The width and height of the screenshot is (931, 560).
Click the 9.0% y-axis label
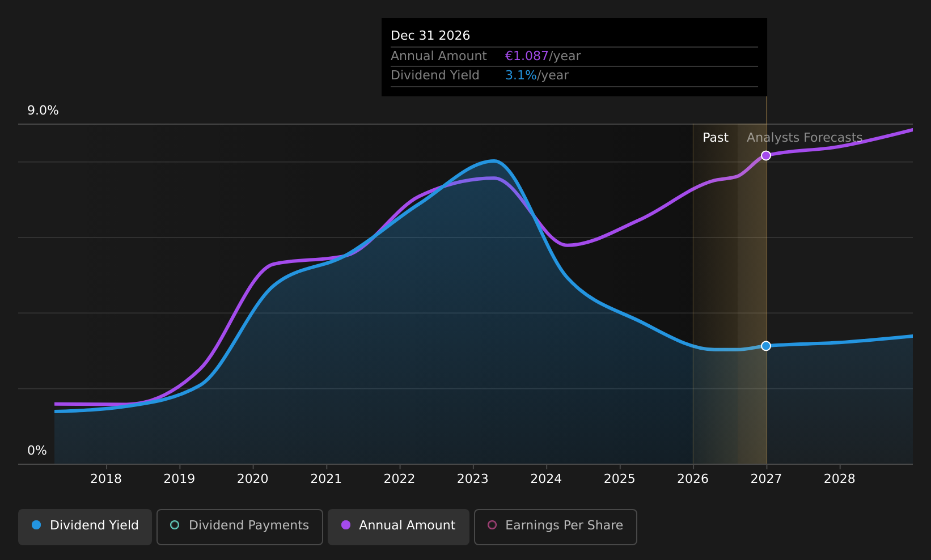[43, 111]
